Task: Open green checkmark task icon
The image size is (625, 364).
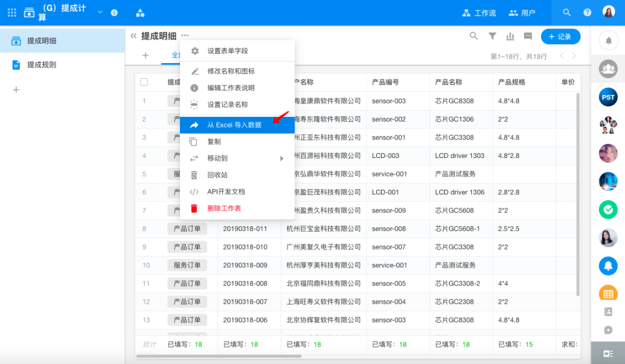Action: (x=608, y=209)
